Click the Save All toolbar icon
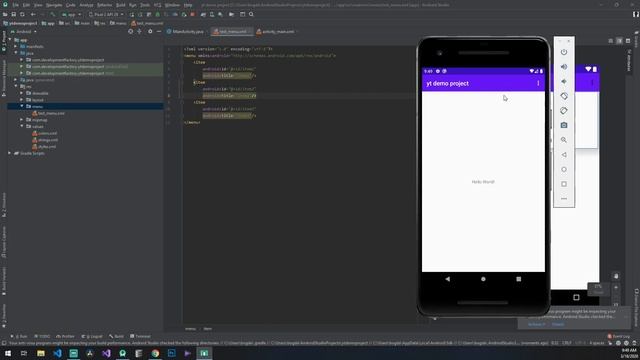The image size is (640, 360). click(13, 14)
